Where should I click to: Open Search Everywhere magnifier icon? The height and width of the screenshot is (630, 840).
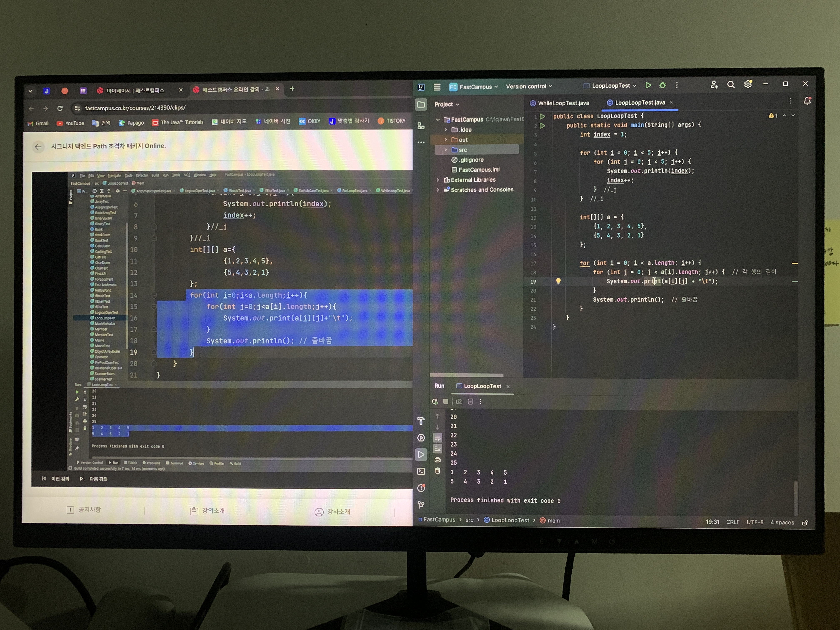tap(731, 85)
